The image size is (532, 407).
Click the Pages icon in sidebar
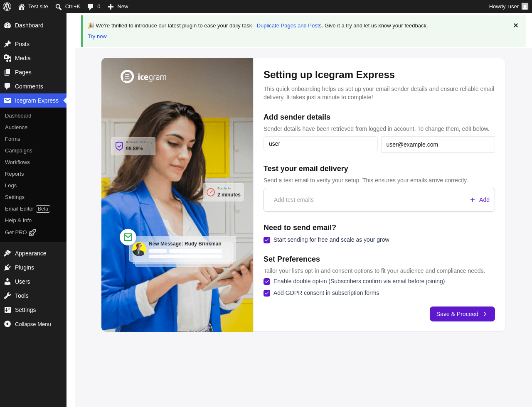tap(7, 72)
